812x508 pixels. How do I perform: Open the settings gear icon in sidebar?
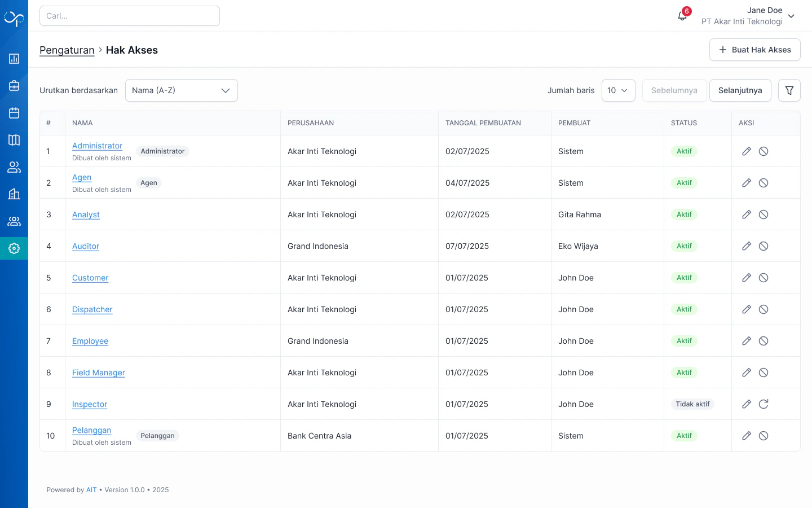(14, 248)
